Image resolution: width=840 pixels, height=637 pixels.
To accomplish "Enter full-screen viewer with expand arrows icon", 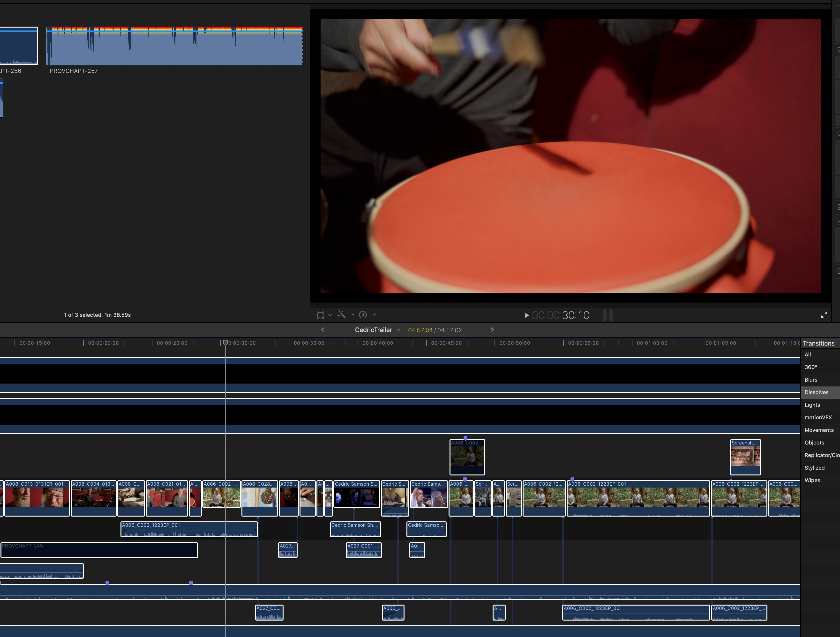I will coord(824,315).
